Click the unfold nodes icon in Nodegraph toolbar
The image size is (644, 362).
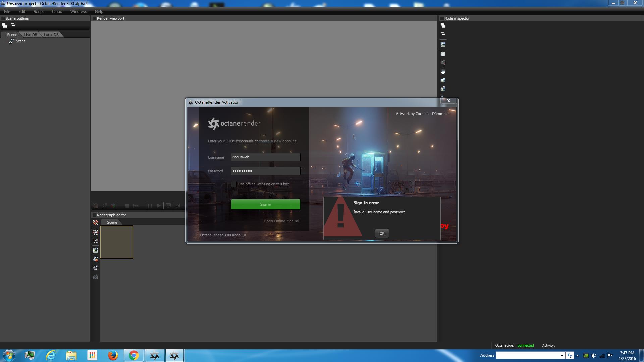click(x=96, y=232)
